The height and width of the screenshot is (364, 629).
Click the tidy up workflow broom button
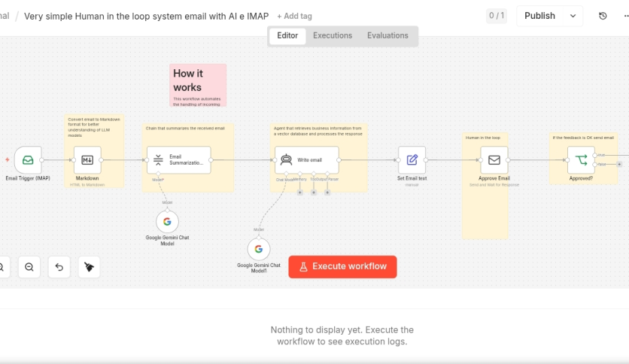[89, 267]
